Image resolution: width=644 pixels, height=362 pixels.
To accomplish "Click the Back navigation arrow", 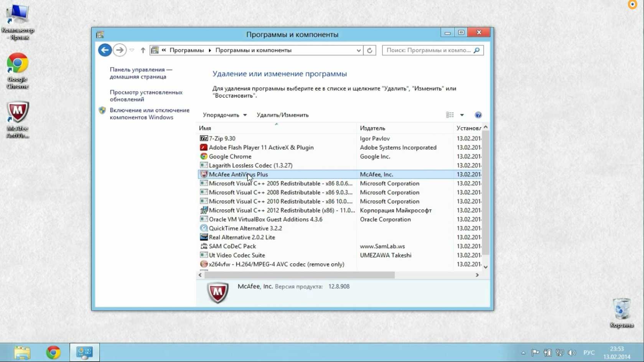I will (x=105, y=50).
